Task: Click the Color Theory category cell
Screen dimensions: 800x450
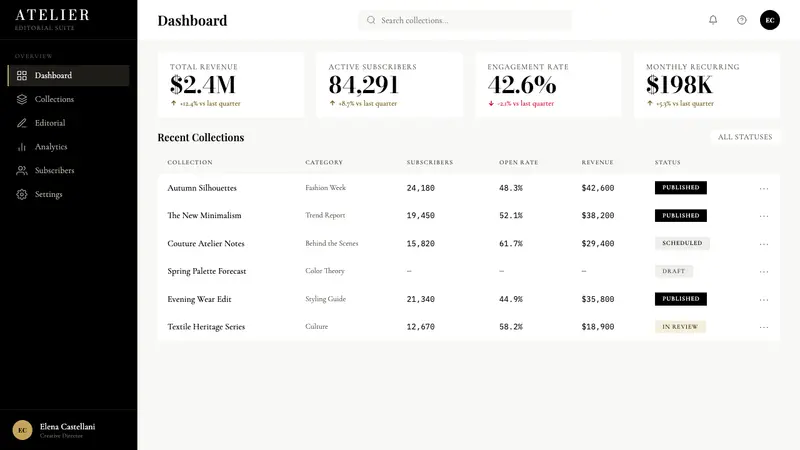Action: pos(325,271)
